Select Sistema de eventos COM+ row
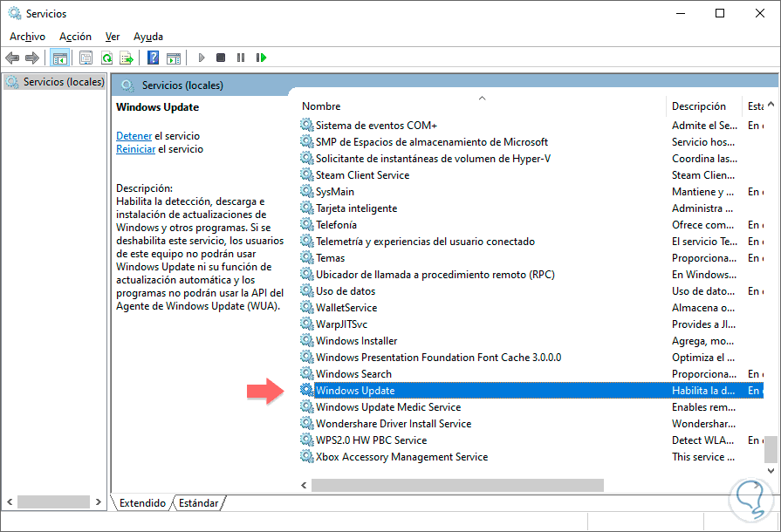Viewport: 781px width, 532px height. pyautogui.click(x=531, y=125)
